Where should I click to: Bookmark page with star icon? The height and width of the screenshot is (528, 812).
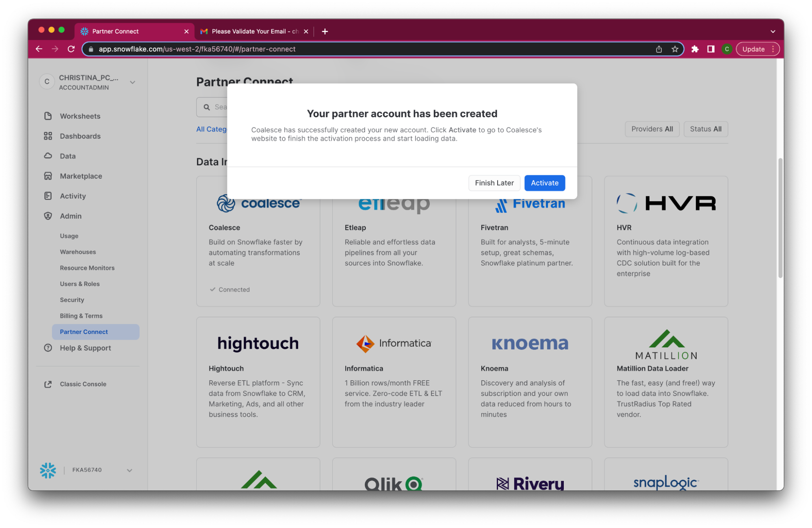[675, 49]
